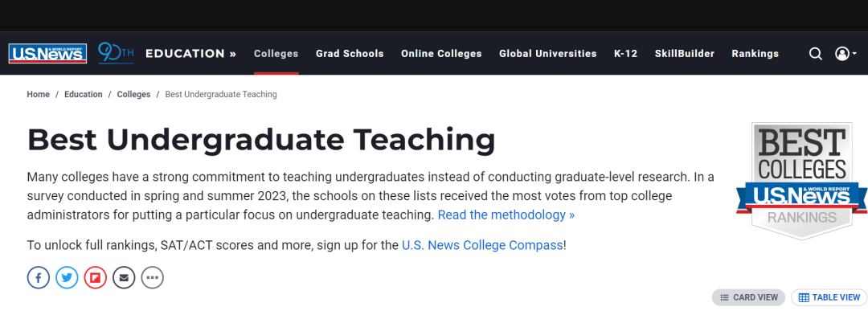Screen dimensions: 868x315
Task: Switch to Card View
Action: (748, 297)
